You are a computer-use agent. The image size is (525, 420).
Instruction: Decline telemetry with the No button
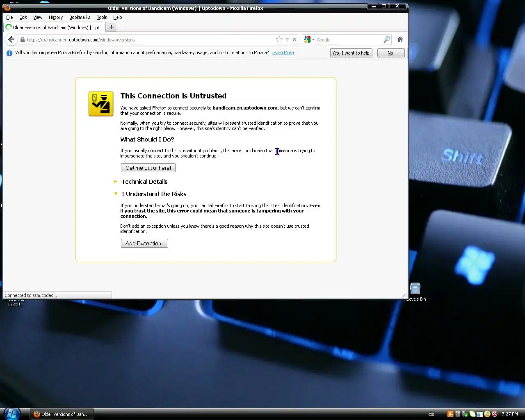click(x=390, y=53)
